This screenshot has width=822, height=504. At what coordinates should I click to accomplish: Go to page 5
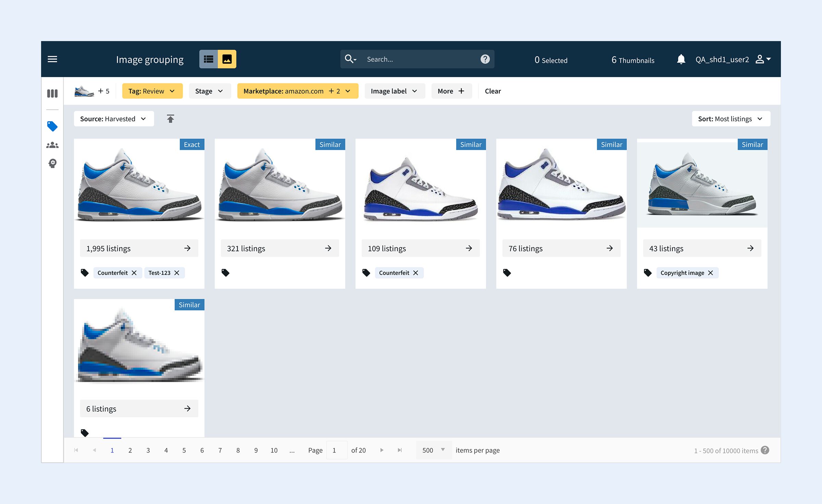[184, 450]
